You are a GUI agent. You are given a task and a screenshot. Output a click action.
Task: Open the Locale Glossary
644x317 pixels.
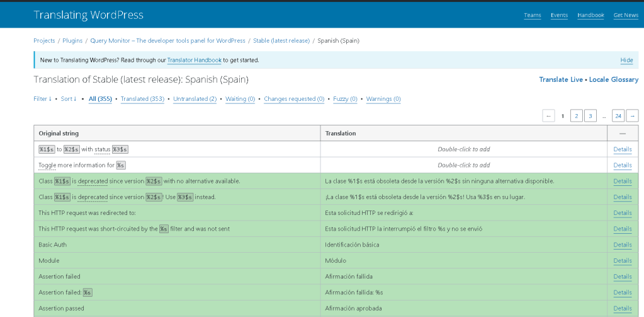point(613,80)
